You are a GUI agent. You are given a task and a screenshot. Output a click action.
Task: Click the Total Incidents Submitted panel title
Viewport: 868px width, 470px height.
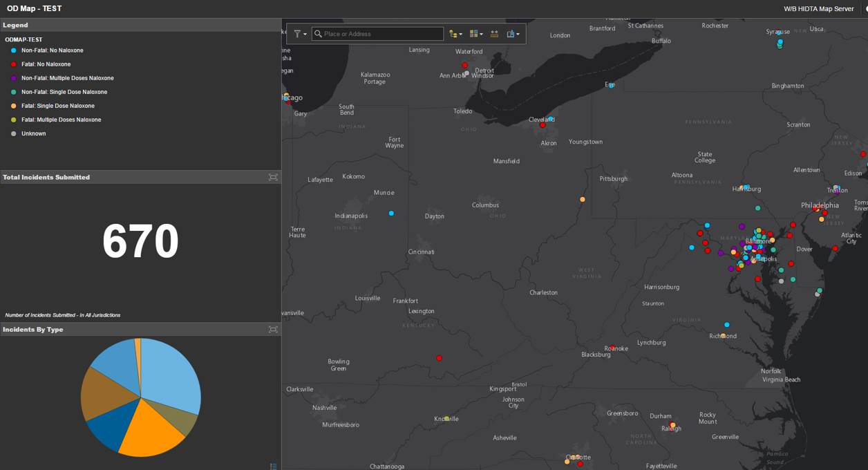coord(46,178)
